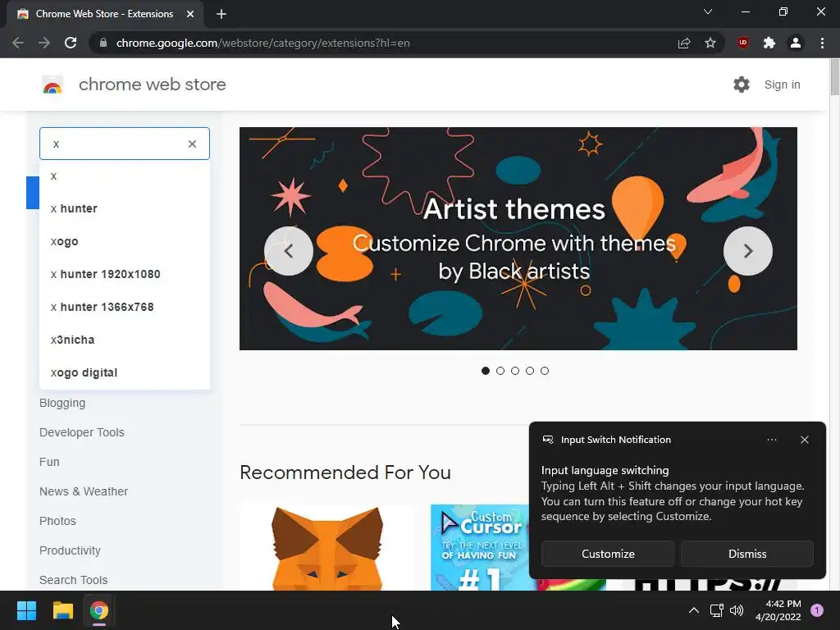
Task: Close the Chrome Web Store tab
Action: (190, 14)
